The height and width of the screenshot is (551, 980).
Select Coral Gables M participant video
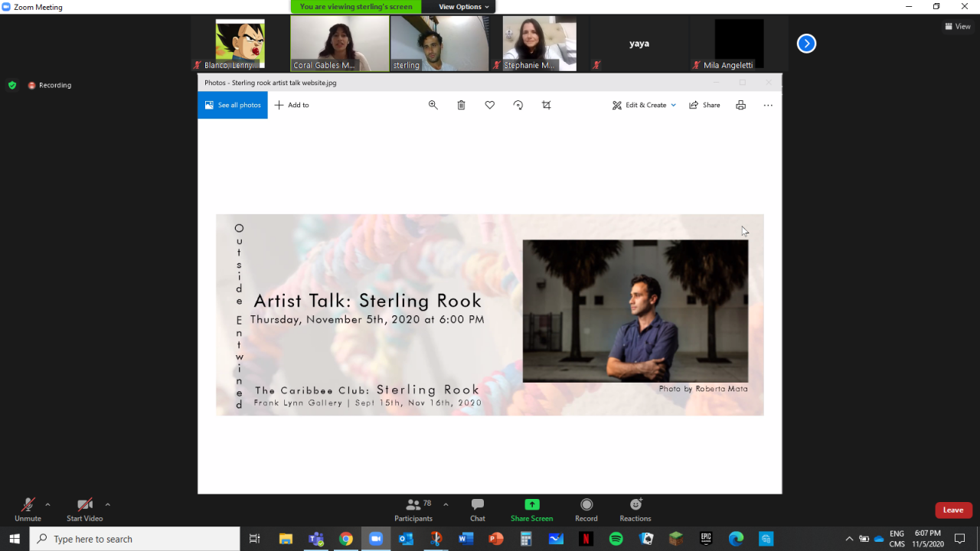coord(340,44)
